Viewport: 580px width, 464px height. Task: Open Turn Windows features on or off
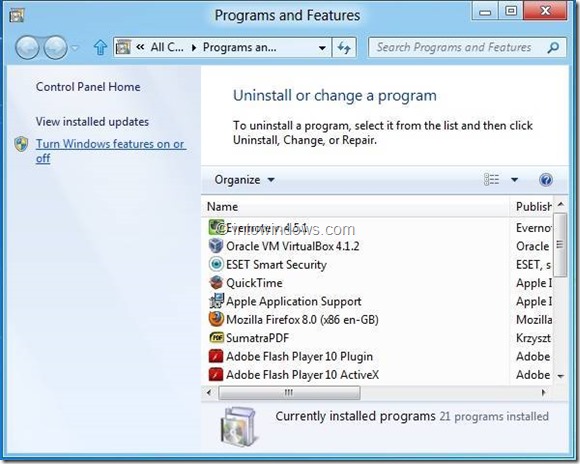[x=111, y=151]
